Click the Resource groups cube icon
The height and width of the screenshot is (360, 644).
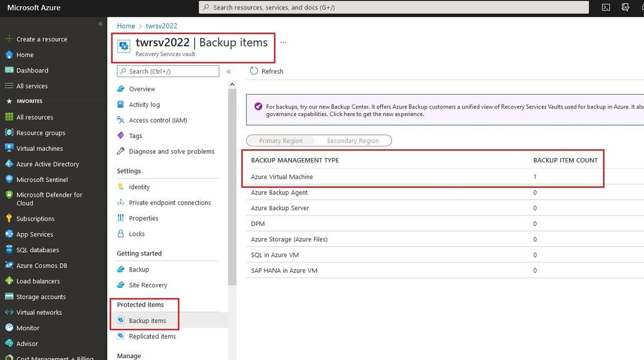coord(9,133)
